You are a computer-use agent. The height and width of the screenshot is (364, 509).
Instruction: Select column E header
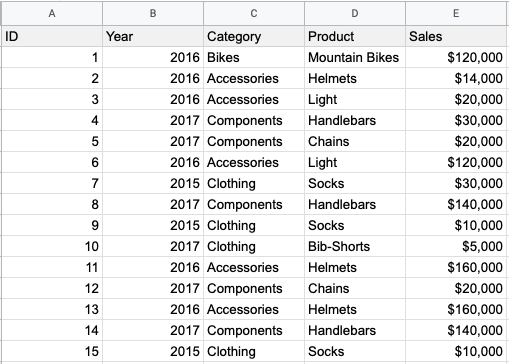pos(456,13)
